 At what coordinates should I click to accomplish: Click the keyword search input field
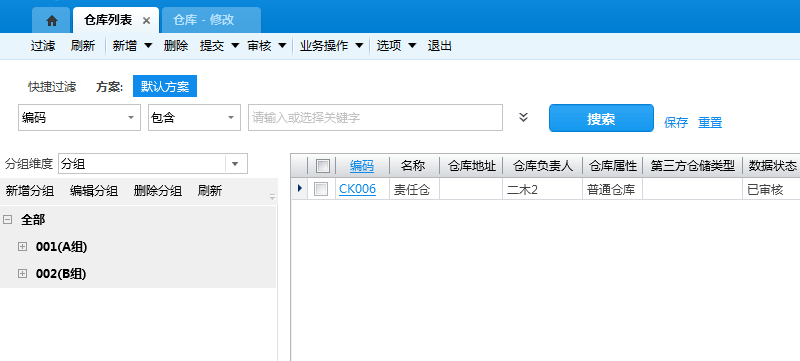tap(376, 118)
